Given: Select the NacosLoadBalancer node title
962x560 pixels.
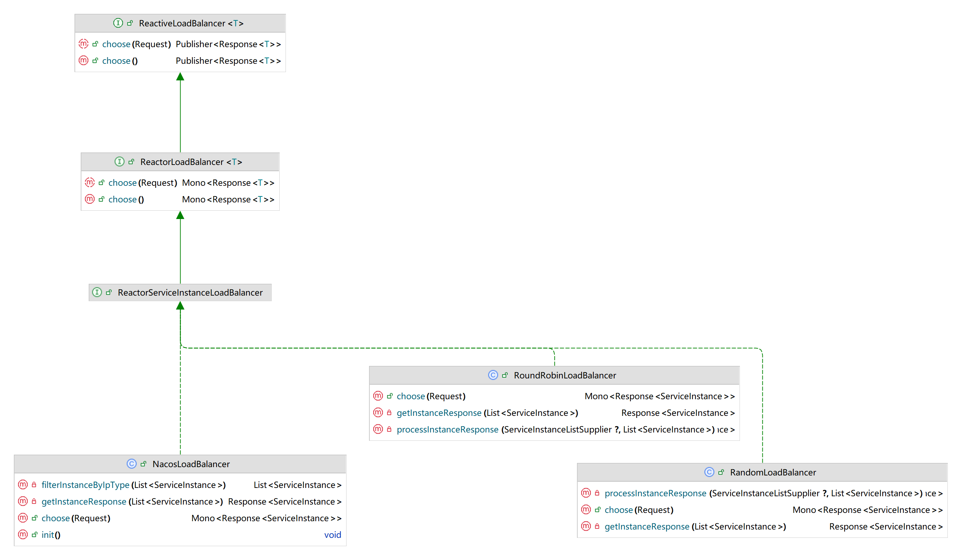Looking at the screenshot, I should 191,464.
